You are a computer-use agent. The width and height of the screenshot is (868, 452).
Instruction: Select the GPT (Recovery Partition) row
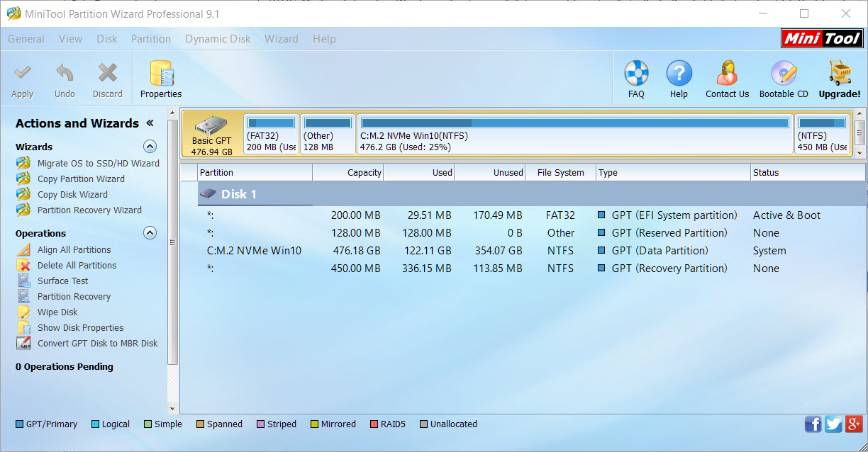click(x=523, y=269)
